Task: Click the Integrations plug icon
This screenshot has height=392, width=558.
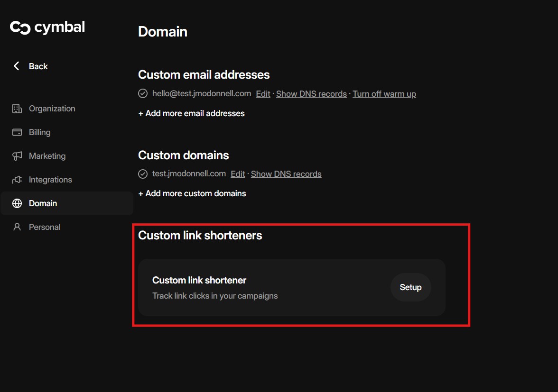Action: [17, 180]
